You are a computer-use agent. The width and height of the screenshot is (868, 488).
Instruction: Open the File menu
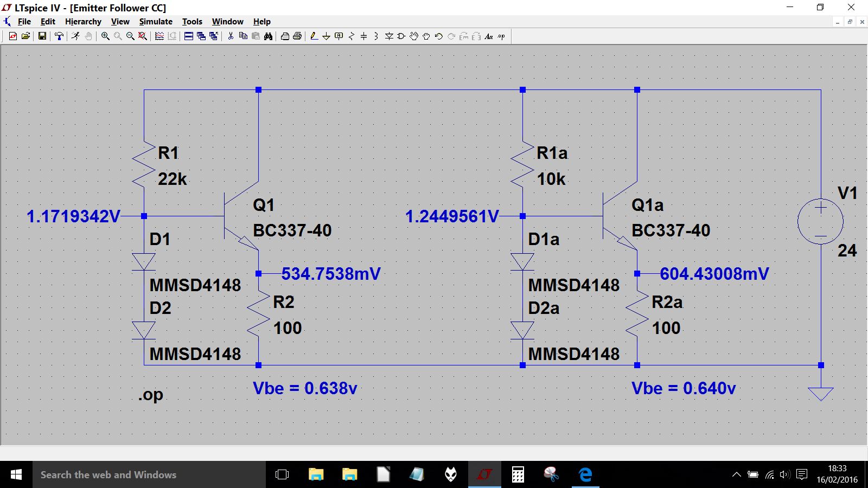[24, 22]
